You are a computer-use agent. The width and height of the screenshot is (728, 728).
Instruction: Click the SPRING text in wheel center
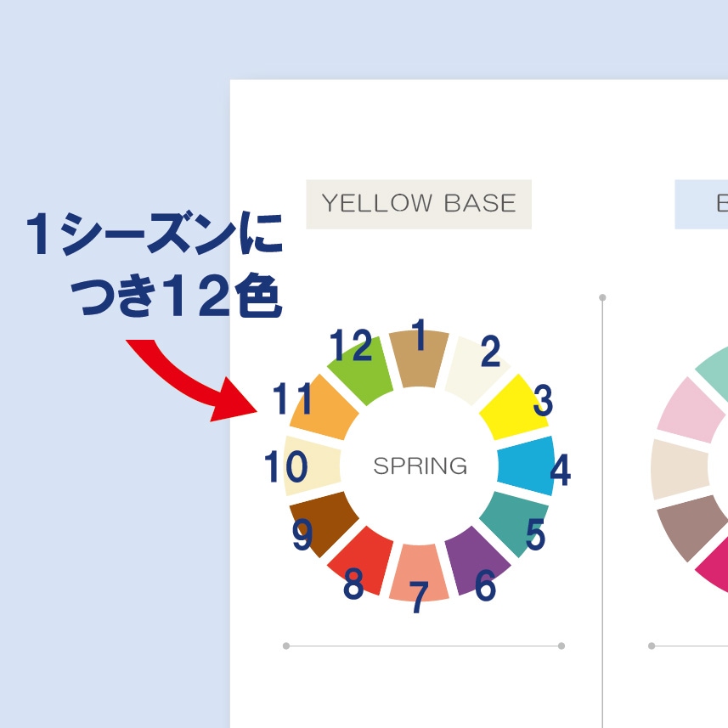tap(420, 466)
